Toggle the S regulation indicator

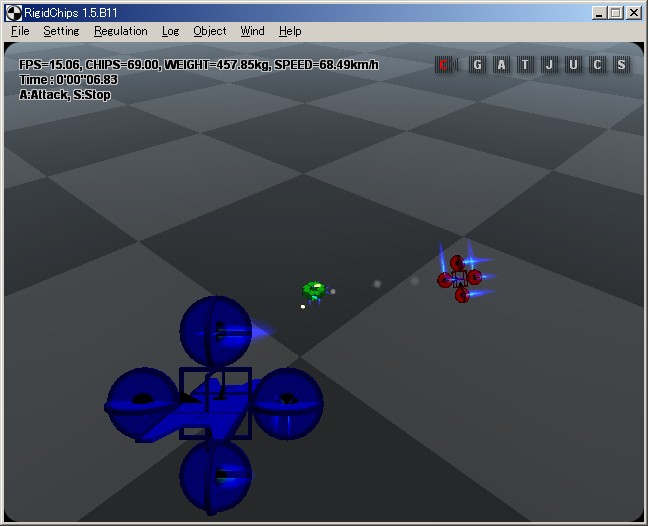point(621,65)
